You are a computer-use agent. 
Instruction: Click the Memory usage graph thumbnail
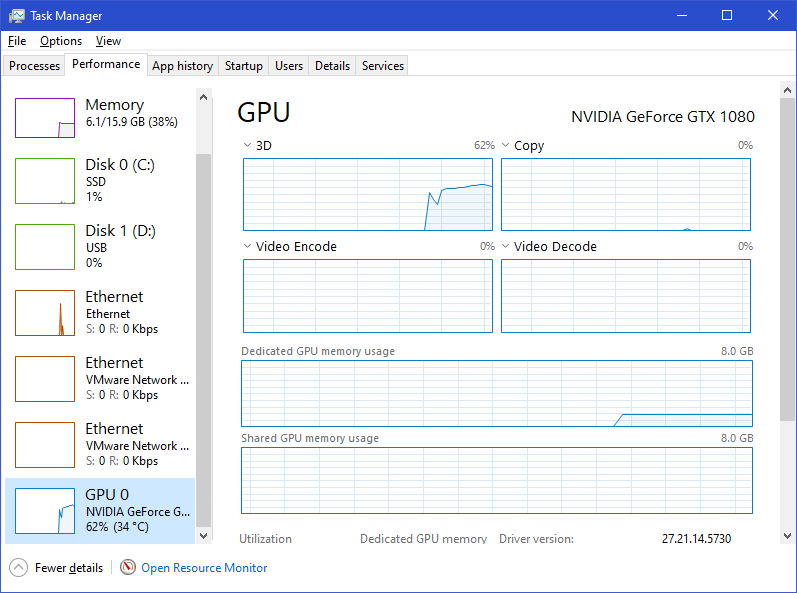click(x=45, y=118)
